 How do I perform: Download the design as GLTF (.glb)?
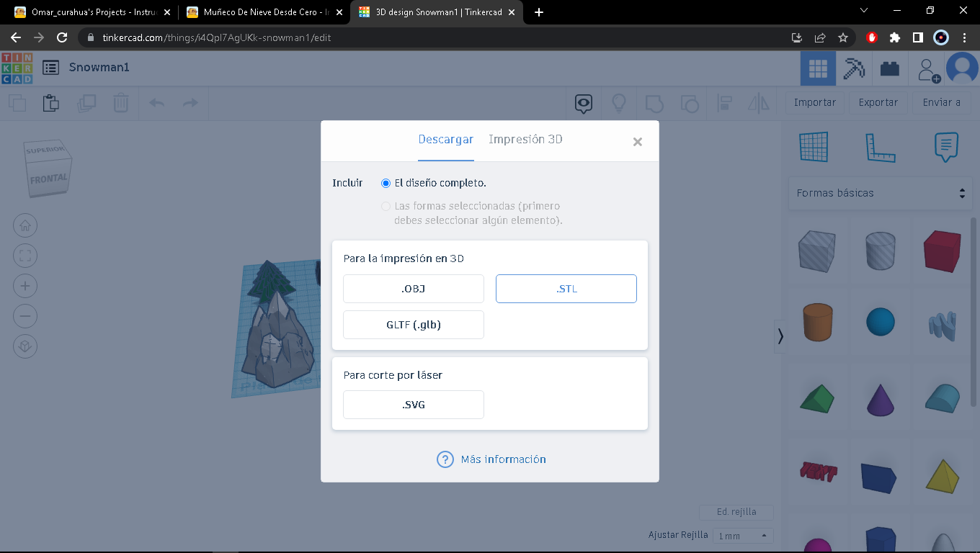tap(414, 325)
